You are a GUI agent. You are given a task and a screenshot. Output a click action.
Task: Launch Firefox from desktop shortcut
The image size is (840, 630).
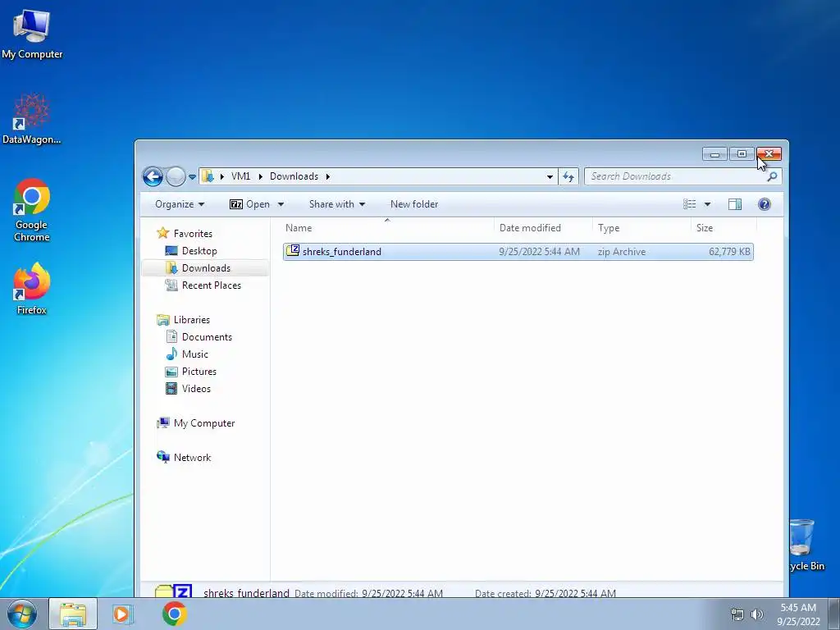[x=32, y=288]
